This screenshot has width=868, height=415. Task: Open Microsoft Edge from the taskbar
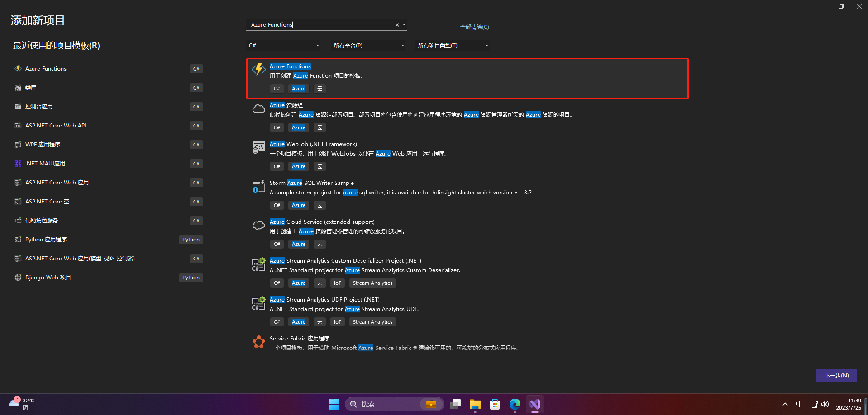(515, 404)
